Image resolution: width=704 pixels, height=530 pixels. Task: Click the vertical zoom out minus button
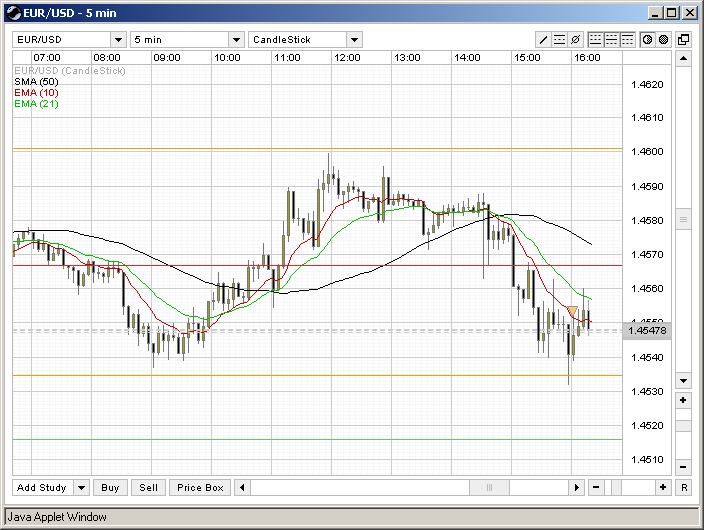tap(683, 467)
